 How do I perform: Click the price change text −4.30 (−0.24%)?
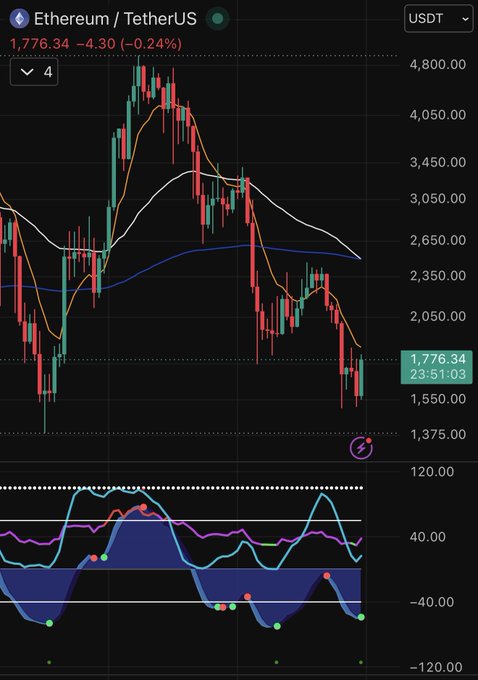[x=129, y=44]
